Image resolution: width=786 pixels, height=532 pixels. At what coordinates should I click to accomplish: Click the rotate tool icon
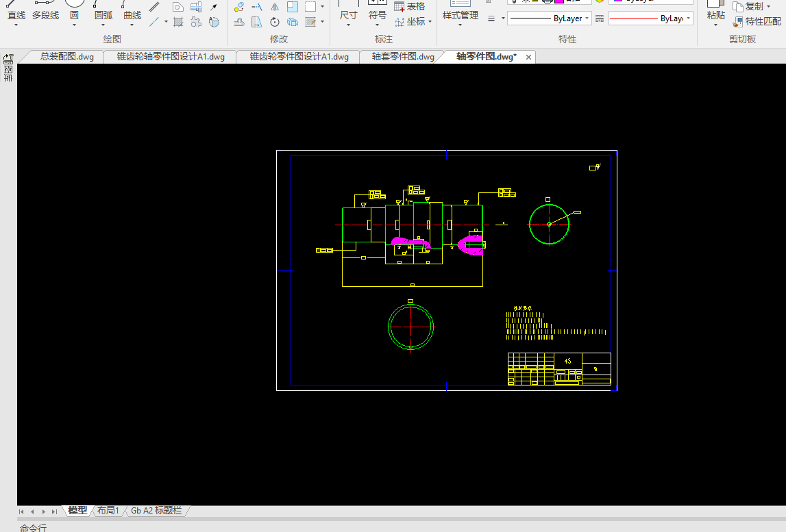pyautogui.click(x=275, y=23)
